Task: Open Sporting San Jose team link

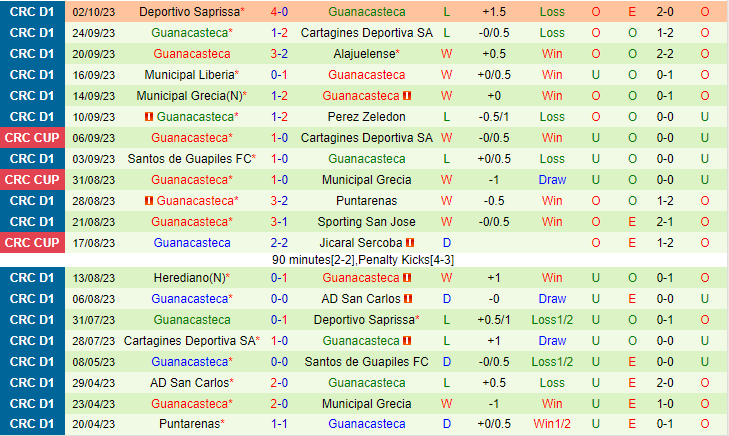Action: pyautogui.click(x=366, y=222)
